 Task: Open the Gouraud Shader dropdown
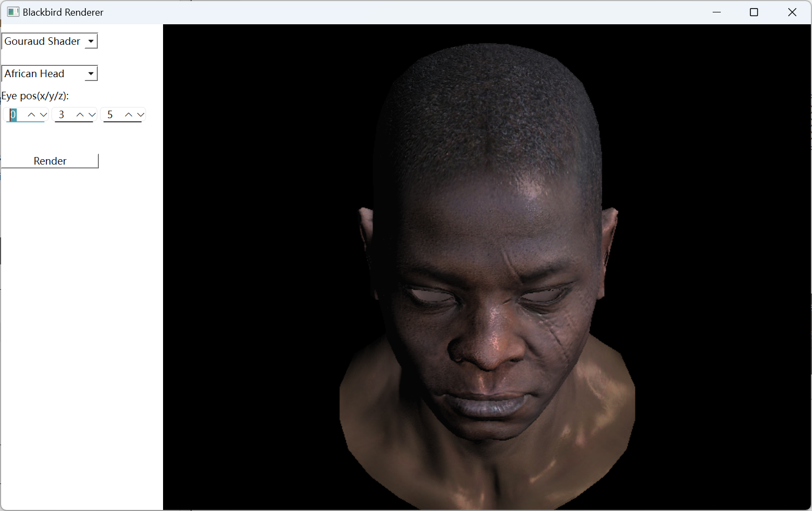50,42
